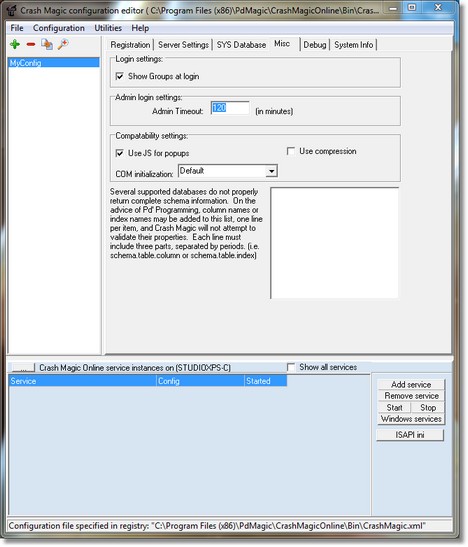Click the red minus remove configuration icon
Viewport: 468px width, 547px height.
31,44
